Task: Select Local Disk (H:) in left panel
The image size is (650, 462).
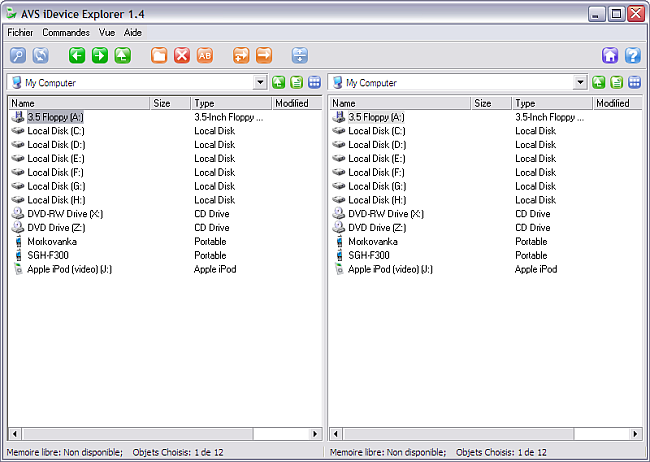Action: [x=56, y=200]
